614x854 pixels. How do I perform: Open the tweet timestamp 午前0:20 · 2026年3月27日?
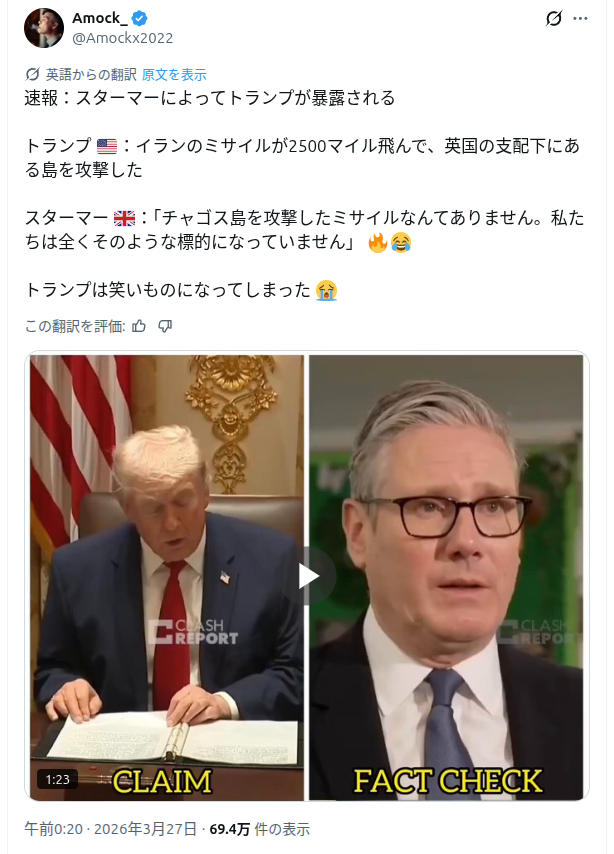click(x=110, y=829)
